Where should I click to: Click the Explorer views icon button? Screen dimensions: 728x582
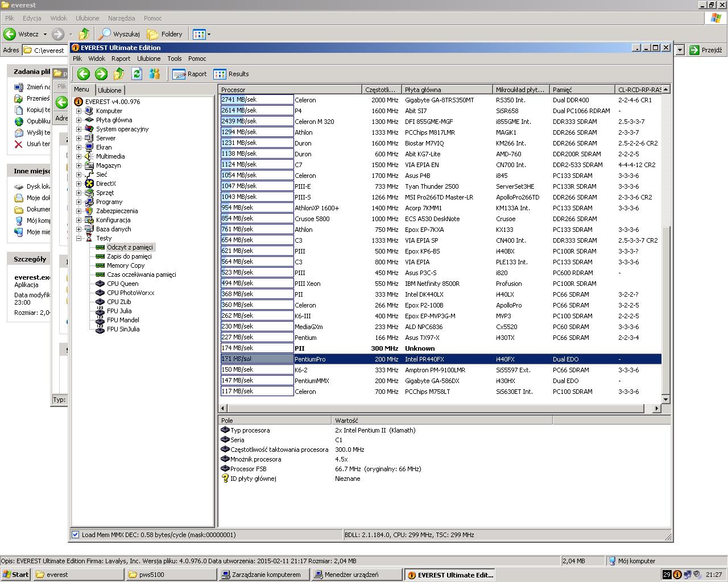198,34
